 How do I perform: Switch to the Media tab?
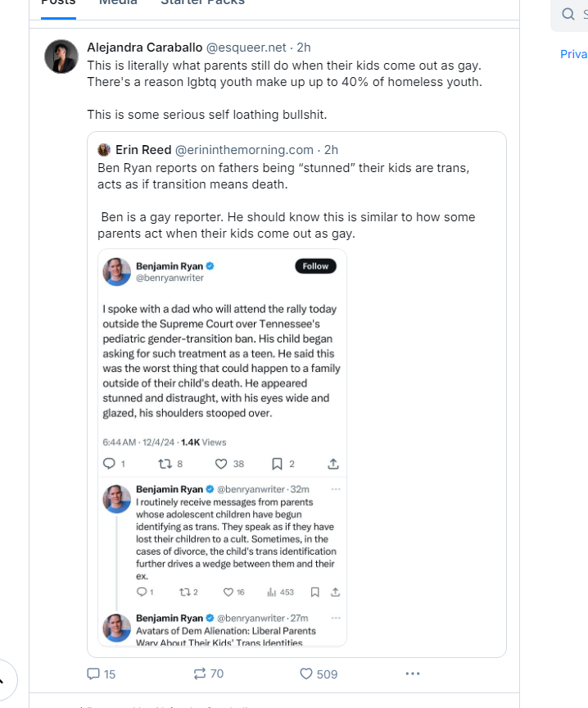pyautogui.click(x=118, y=2)
